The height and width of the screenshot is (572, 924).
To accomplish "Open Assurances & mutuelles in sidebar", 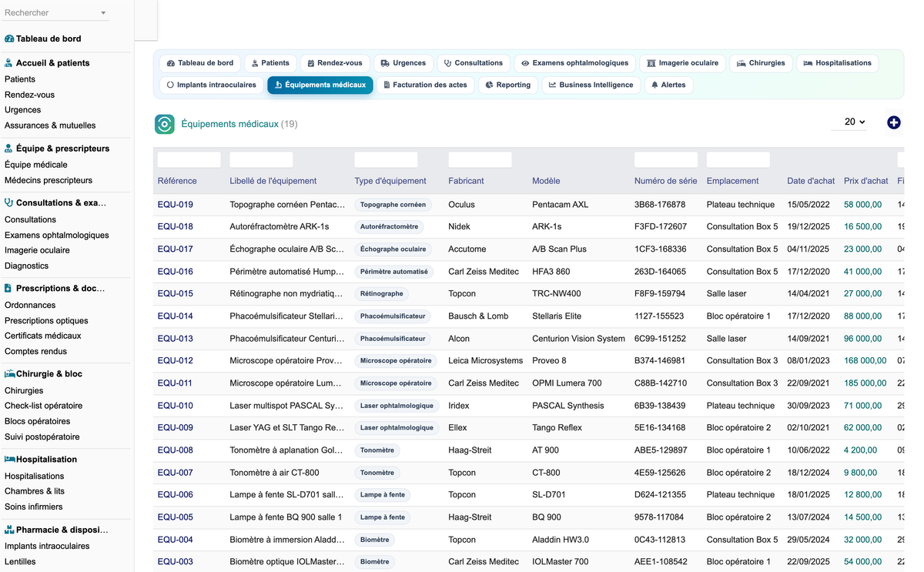I will [50, 125].
